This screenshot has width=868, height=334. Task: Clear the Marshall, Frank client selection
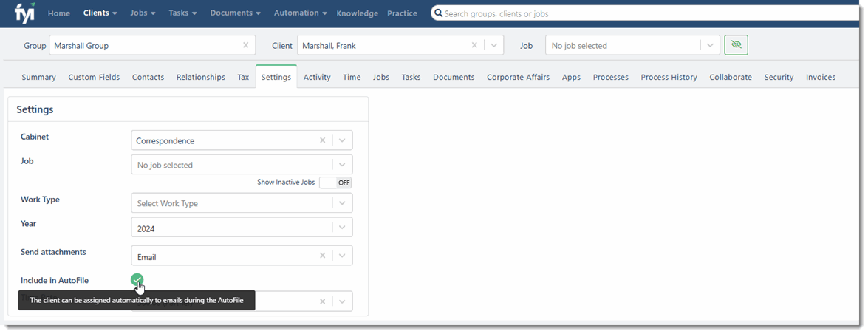tap(474, 45)
